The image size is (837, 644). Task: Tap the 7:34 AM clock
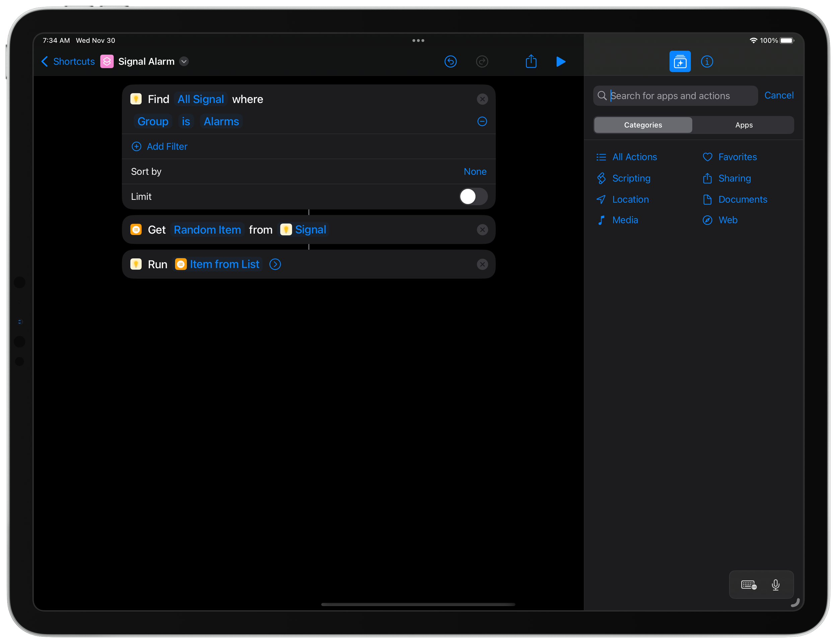[56, 40]
